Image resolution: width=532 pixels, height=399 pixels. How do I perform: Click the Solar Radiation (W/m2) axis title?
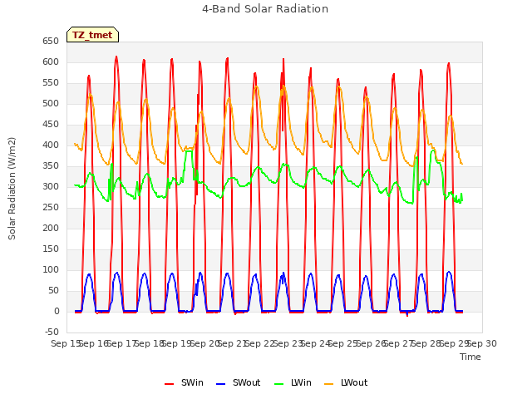point(12,189)
